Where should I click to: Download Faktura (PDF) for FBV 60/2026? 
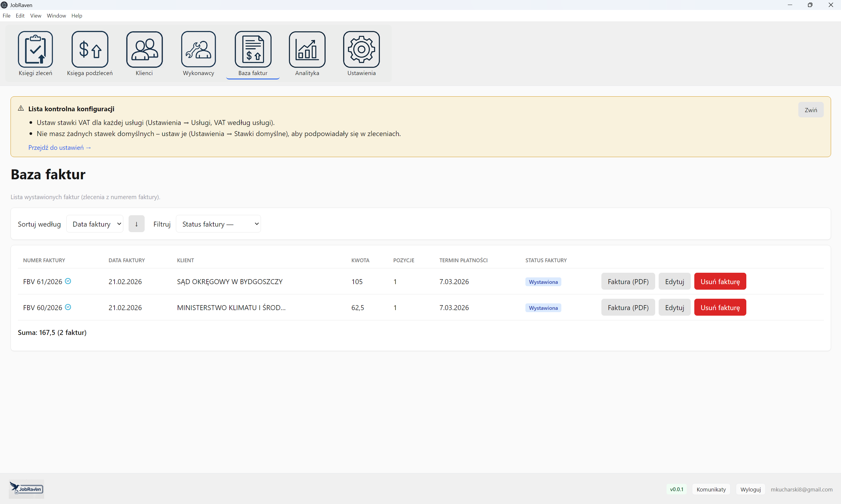pos(628,307)
